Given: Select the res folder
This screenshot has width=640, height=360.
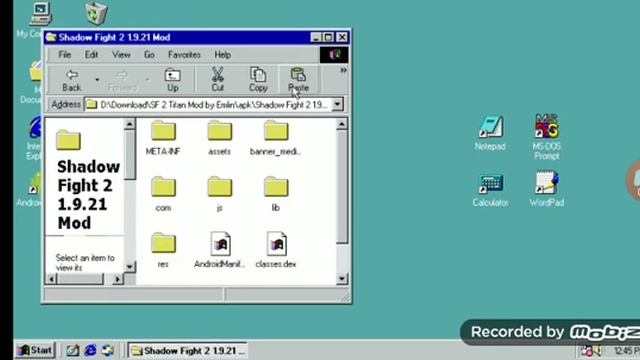Looking at the screenshot, I should coord(163,251).
